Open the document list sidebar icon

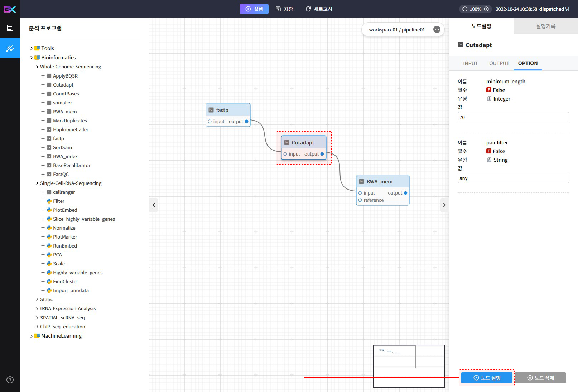coord(10,28)
